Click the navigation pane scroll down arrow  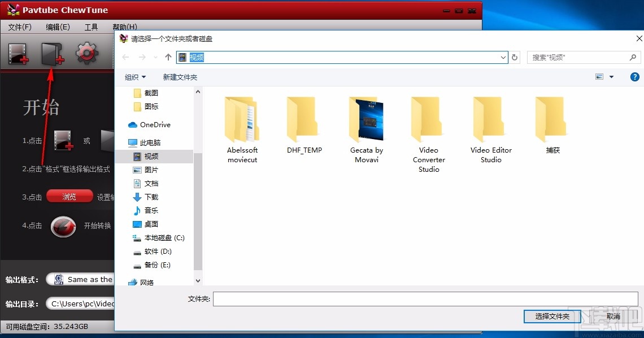[198, 281]
